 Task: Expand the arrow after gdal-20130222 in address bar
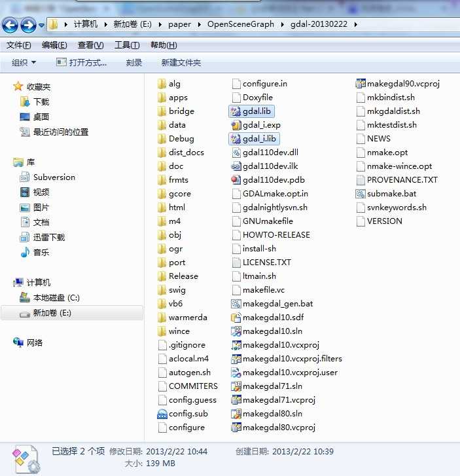pyautogui.click(x=355, y=24)
